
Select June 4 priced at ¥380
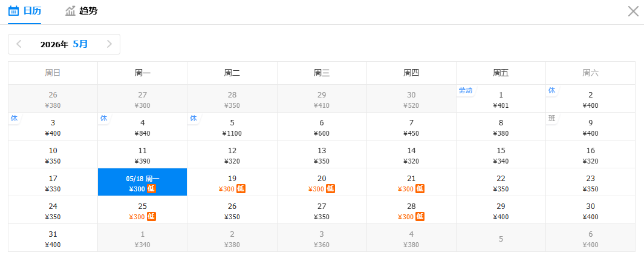[411, 238]
